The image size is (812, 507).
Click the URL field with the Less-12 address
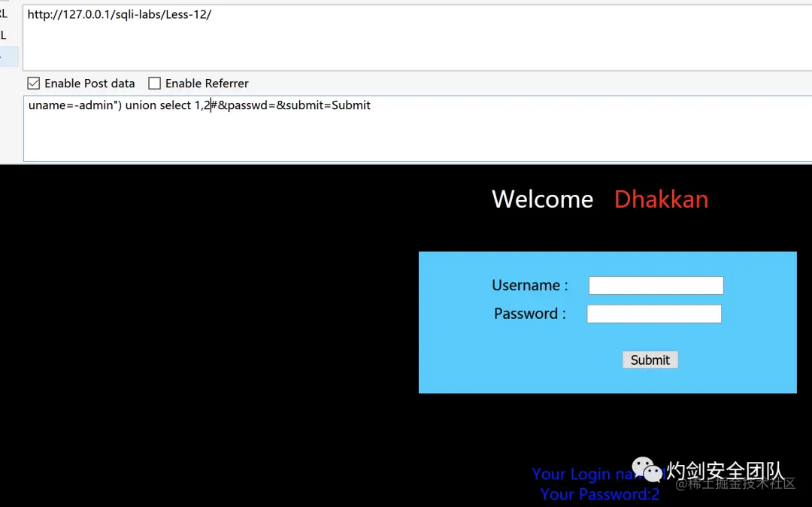[417, 38]
